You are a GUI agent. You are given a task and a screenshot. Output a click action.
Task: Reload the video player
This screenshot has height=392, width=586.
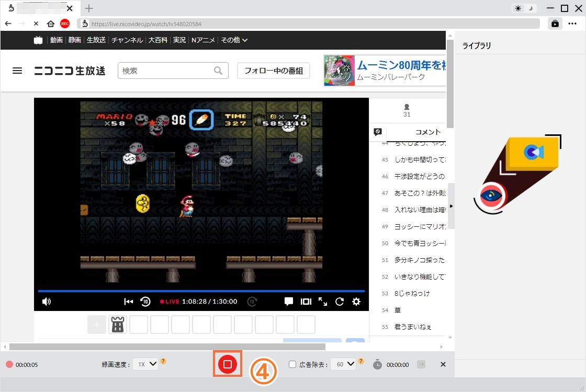pos(340,302)
